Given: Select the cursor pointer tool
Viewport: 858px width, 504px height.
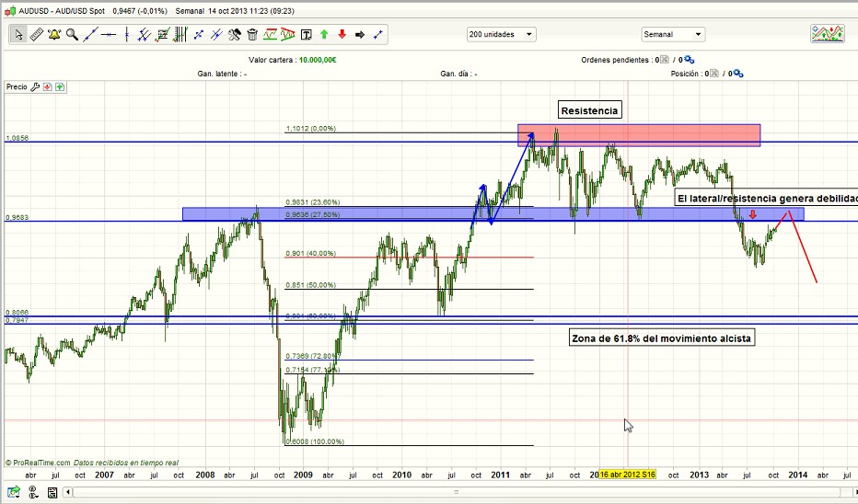Looking at the screenshot, I should pyautogui.click(x=18, y=34).
